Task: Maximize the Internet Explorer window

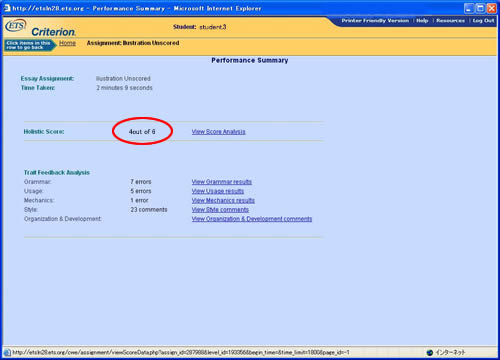Action: tap(480, 8)
